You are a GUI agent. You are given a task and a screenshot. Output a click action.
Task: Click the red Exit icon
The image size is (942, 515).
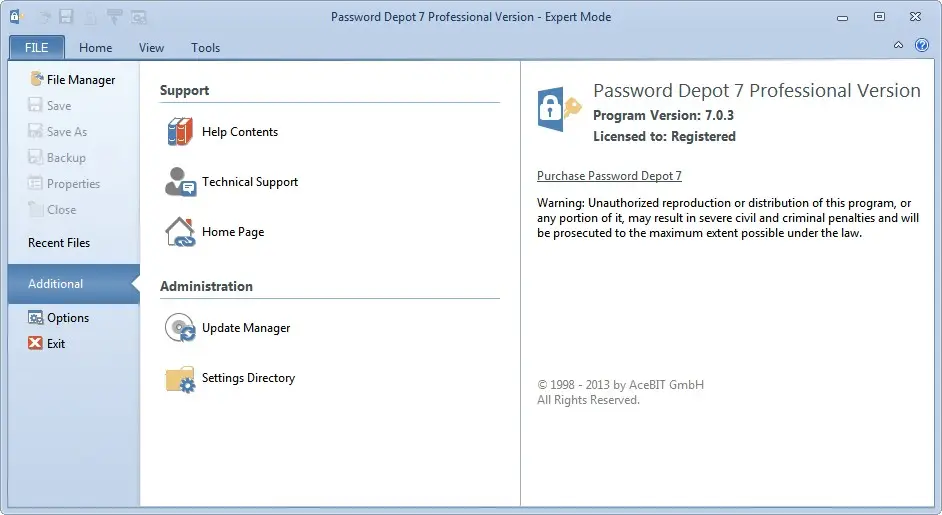35,343
